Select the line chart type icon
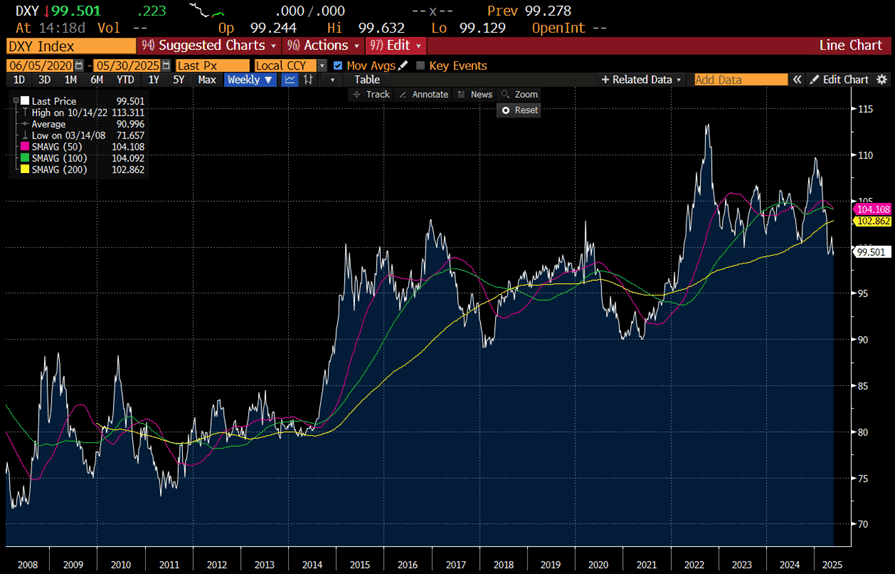 [x=290, y=80]
